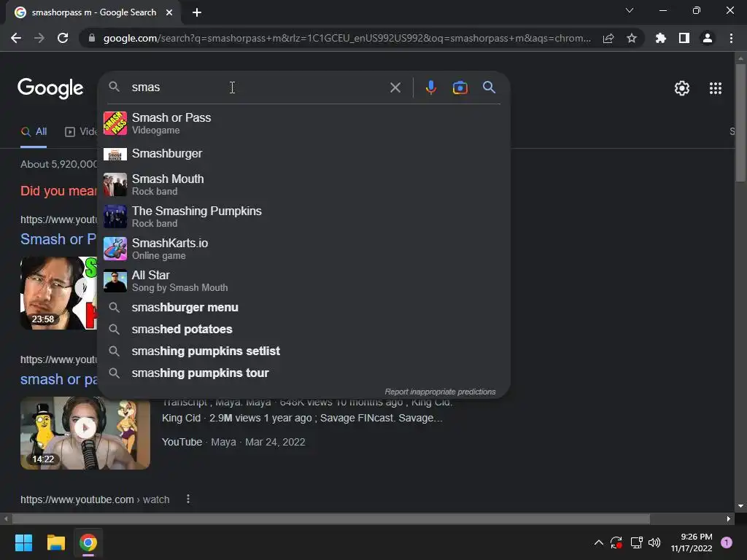Clear the search box text
The width and height of the screenshot is (747, 560).
pyautogui.click(x=395, y=87)
